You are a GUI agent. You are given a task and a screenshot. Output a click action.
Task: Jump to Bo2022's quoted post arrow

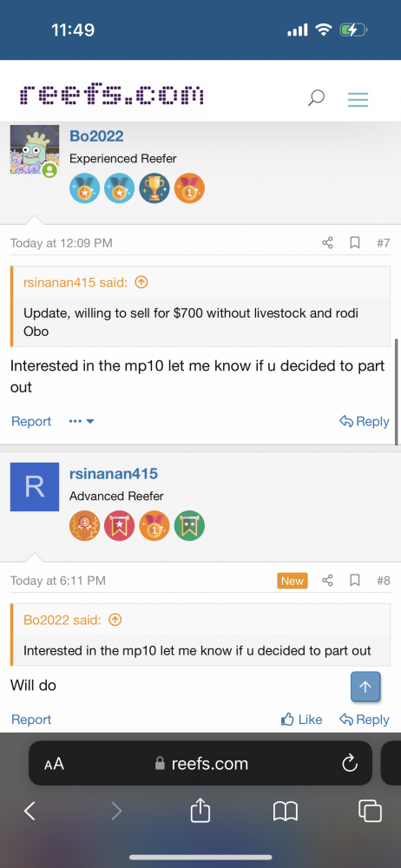click(115, 620)
